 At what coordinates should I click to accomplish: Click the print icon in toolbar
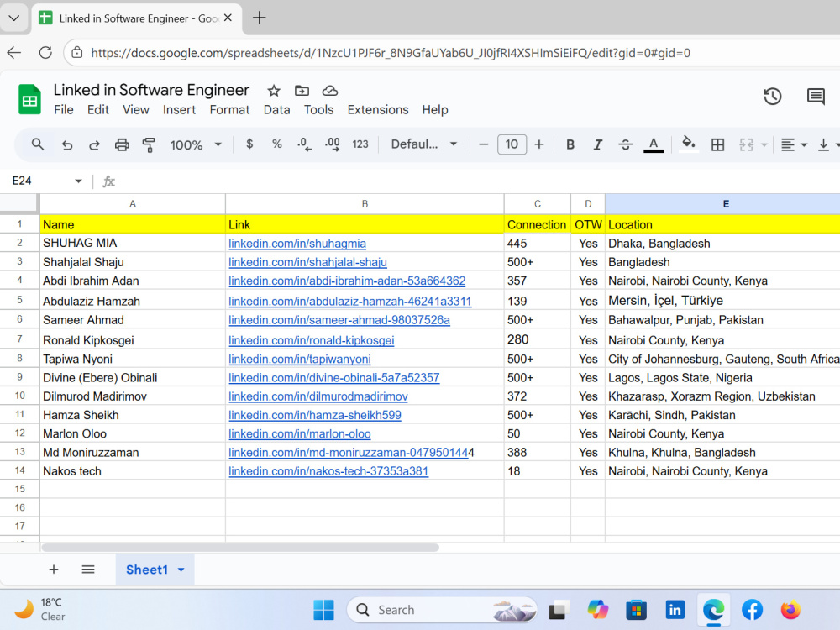122,144
